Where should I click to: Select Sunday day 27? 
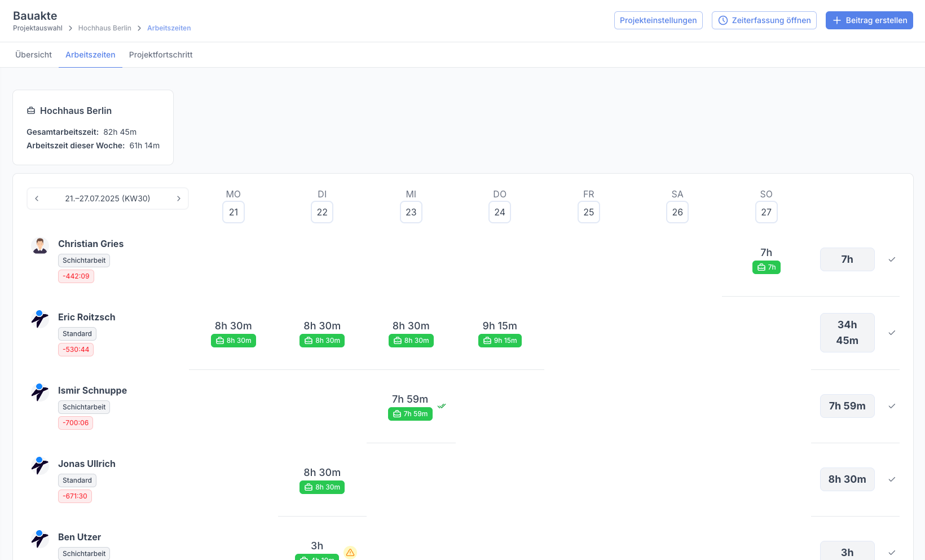tap(767, 212)
